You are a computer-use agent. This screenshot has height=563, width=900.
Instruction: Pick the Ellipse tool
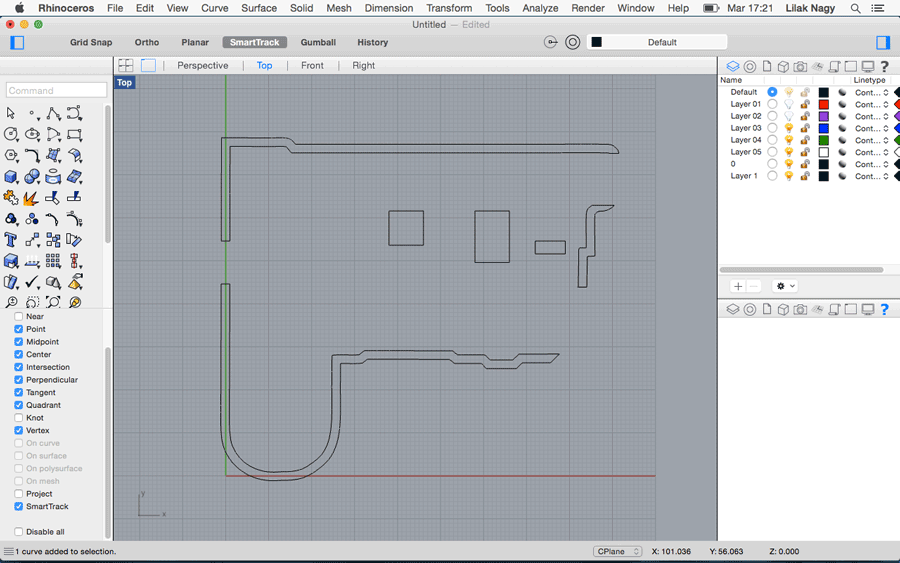(x=32, y=134)
